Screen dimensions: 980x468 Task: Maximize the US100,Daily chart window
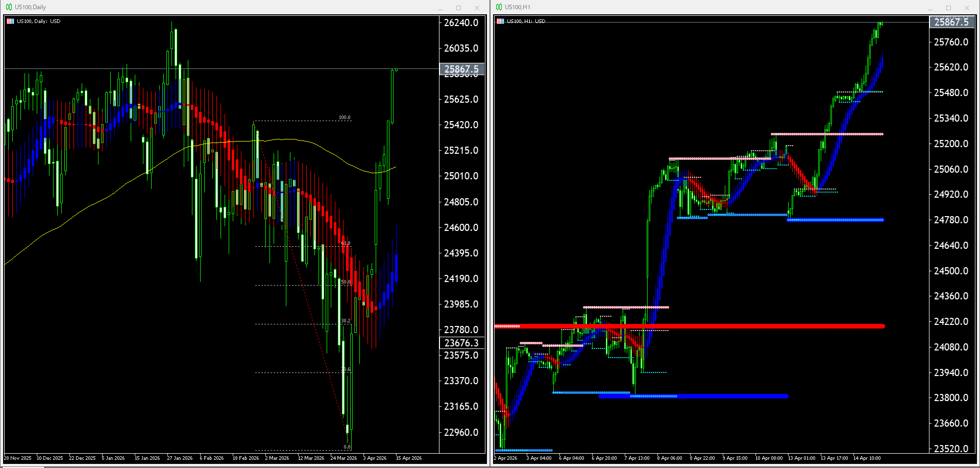click(x=458, y=8)
